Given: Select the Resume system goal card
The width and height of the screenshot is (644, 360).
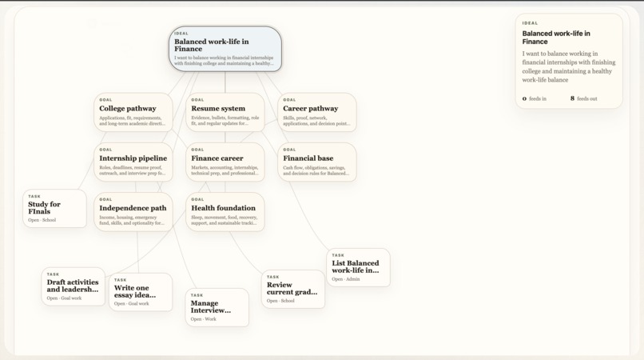Looking at the screenshot, I should tap(225, 112).
